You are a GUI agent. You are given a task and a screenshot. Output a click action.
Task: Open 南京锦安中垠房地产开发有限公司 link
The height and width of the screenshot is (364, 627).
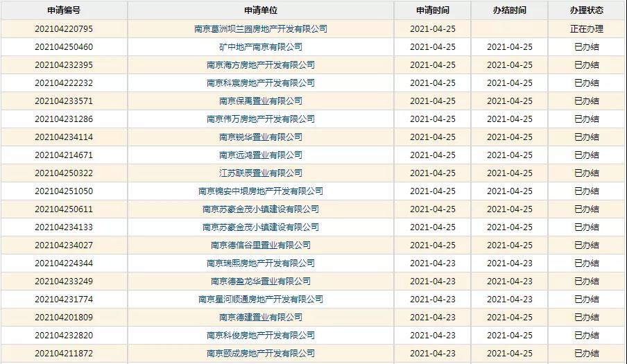(260, 191)
